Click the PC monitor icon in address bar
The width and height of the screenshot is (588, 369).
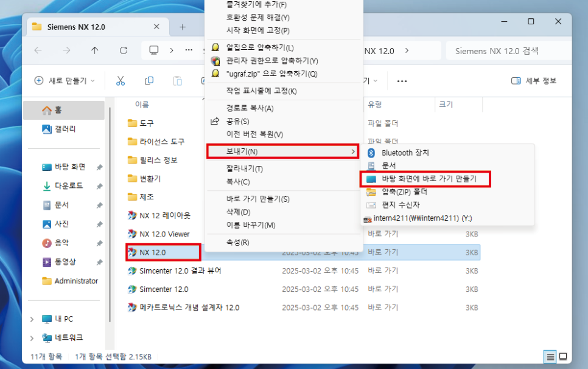click(x=154, y=50)
